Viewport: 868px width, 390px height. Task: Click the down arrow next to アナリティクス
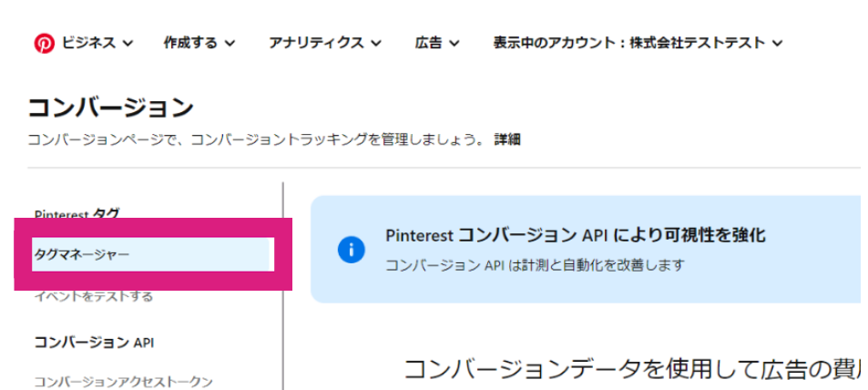point(376,43)
